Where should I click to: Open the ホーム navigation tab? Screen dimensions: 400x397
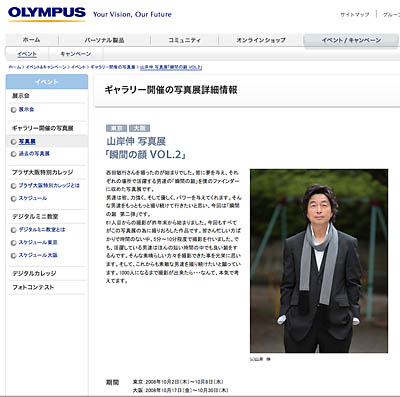coord(32,40)
